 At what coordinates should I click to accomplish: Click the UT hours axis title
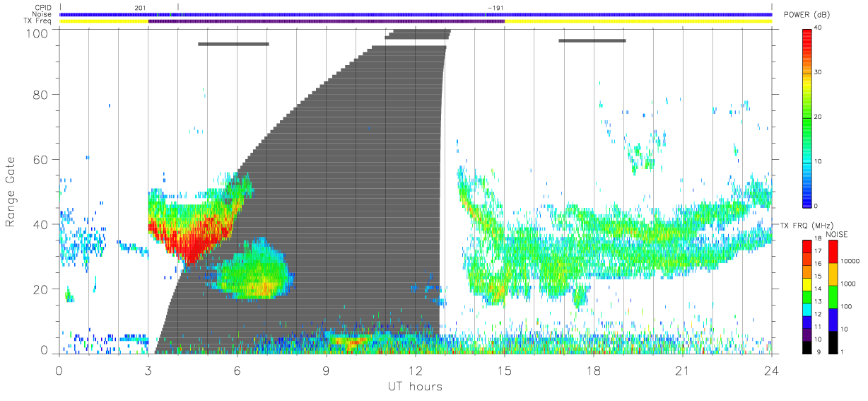coord(414,386)
